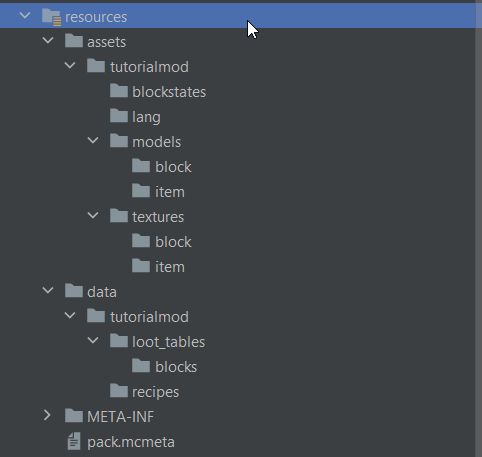This screenshot has height=457, width=482.
Task: Select the block folder label under models
Action: point(173,167)
